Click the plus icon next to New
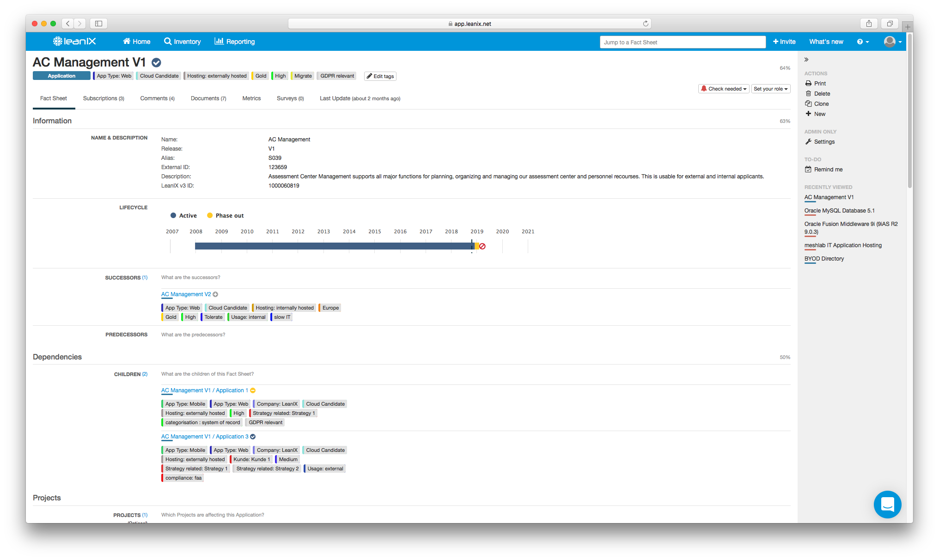939x560 pixels. 808,114
